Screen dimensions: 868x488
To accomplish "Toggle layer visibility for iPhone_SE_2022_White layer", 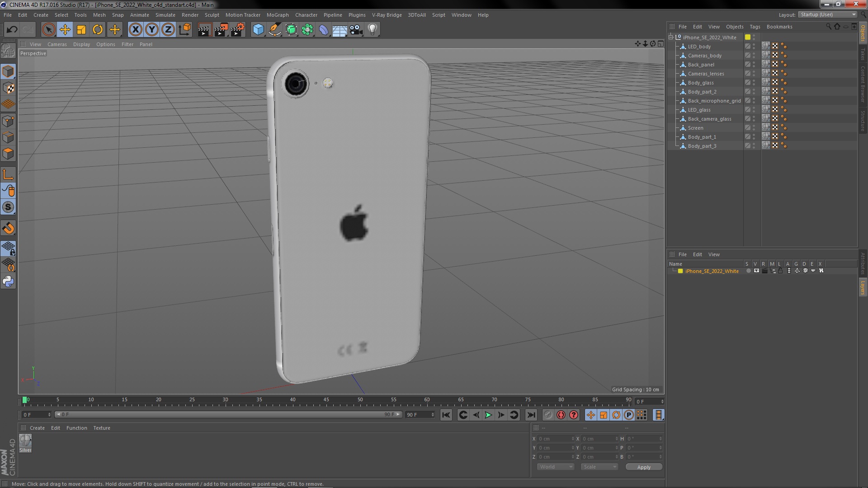I will 756,271.
